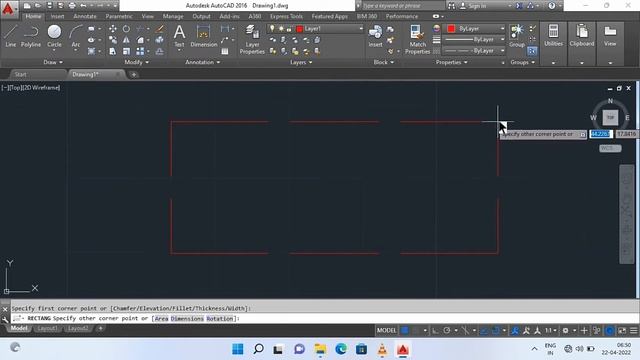This screenshot has height=360, width=640.
Task: Open the Annotate ribbon tab
Action: [85, 16]
